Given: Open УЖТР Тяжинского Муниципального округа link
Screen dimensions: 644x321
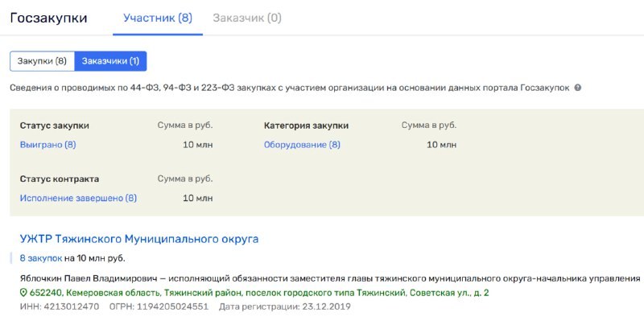Looking at the screenshot, I should pyautogui.click(x=139, y=239).
